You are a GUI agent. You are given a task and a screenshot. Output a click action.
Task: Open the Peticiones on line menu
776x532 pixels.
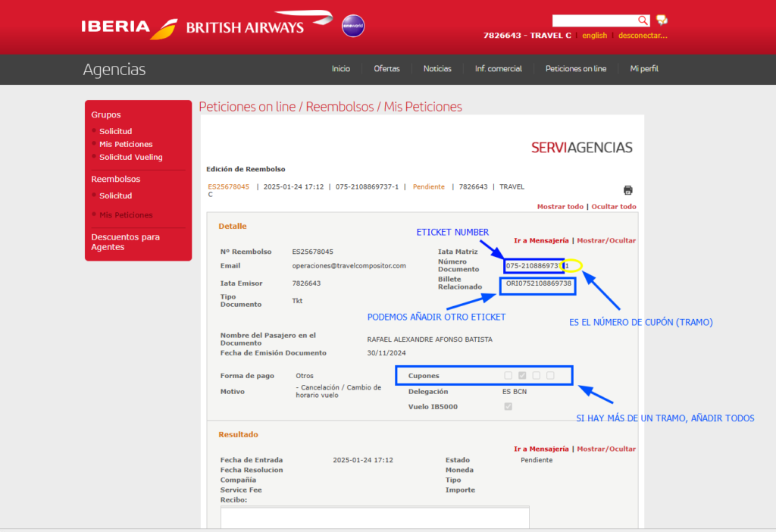point(575,69)
